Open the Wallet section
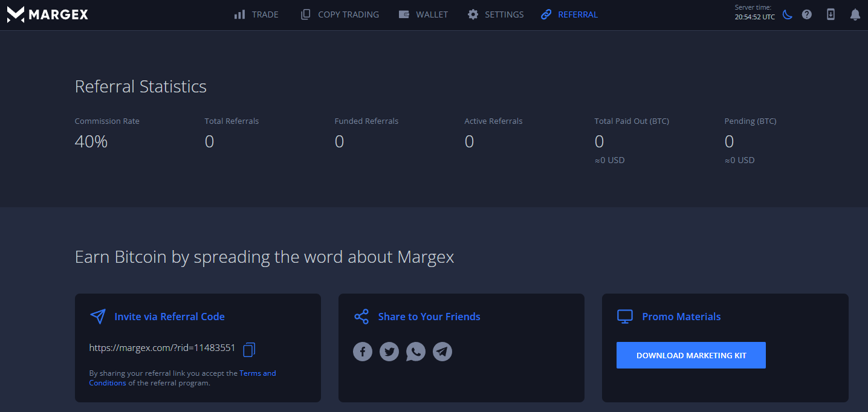 (423, 14)
